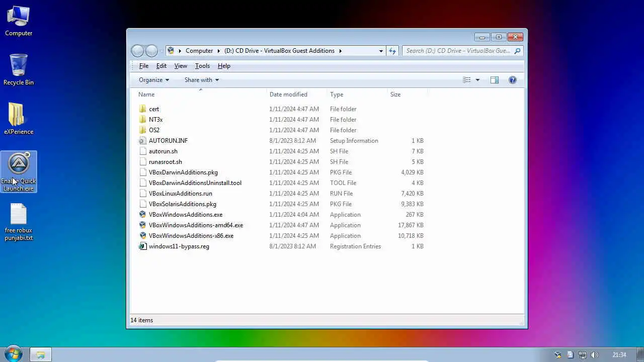This screenshot has width=644, height=362.
Task: Select the VBoxDarwinAdditionsUninstall.tool file
Action: tap(195, 183)
